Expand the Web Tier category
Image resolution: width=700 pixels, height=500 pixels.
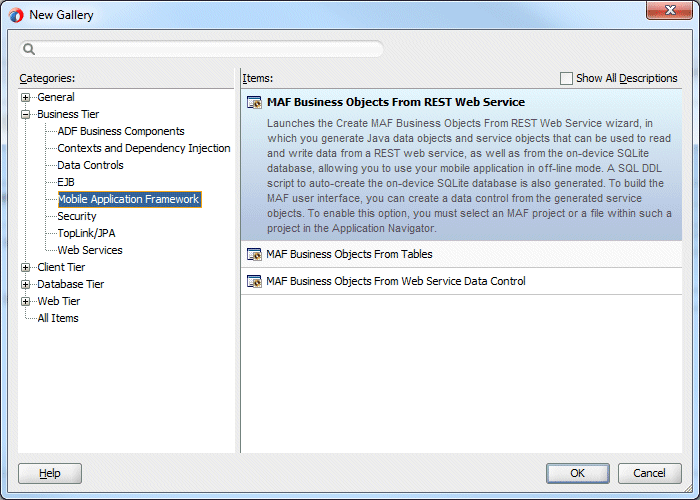pos(25,301)
